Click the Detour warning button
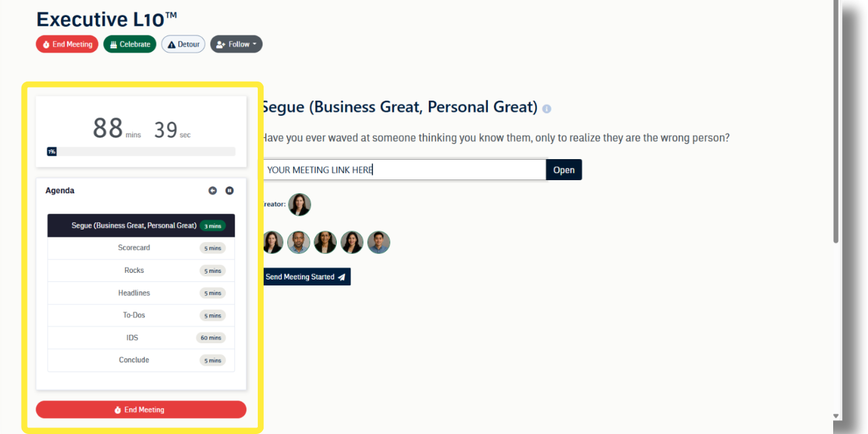Viewport: 868px width, 434px height. tap(183, 44)
